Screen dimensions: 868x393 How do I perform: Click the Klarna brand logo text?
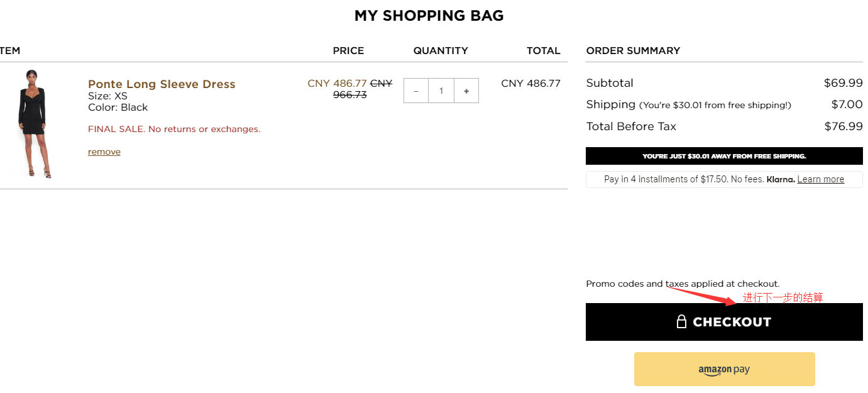pos(780,179)
